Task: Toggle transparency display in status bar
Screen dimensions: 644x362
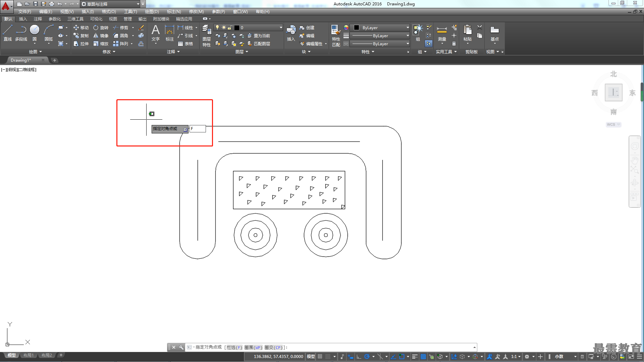Action: (x=423, y=357)
